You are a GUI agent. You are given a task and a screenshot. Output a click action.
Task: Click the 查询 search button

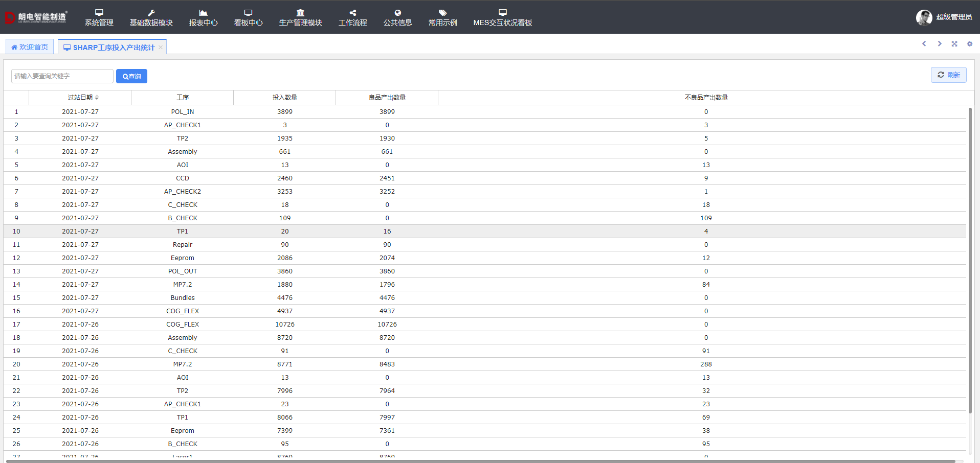131,76
